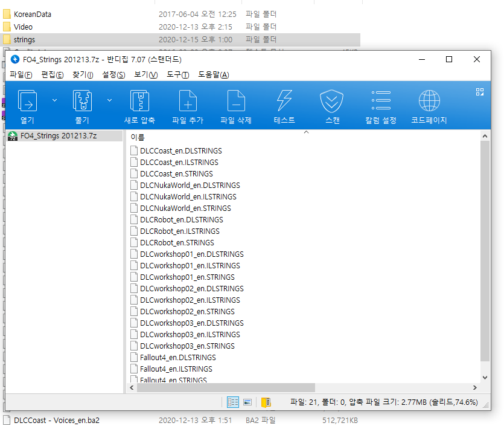Expand the dropdown arrow next to 열기

coord(55,100)
